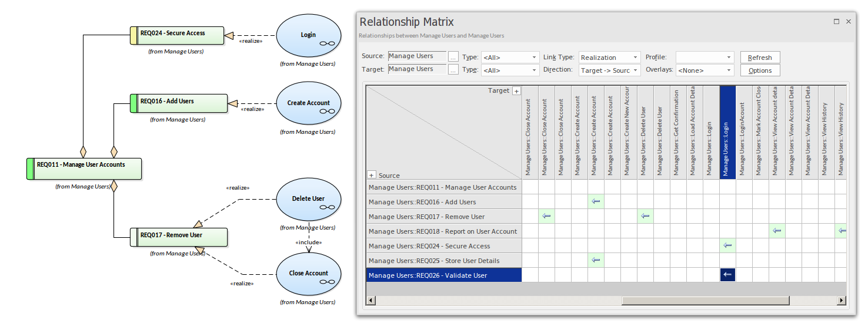
Task: Click View History arrow in REQ018 row
Action: tap(841, 231)
